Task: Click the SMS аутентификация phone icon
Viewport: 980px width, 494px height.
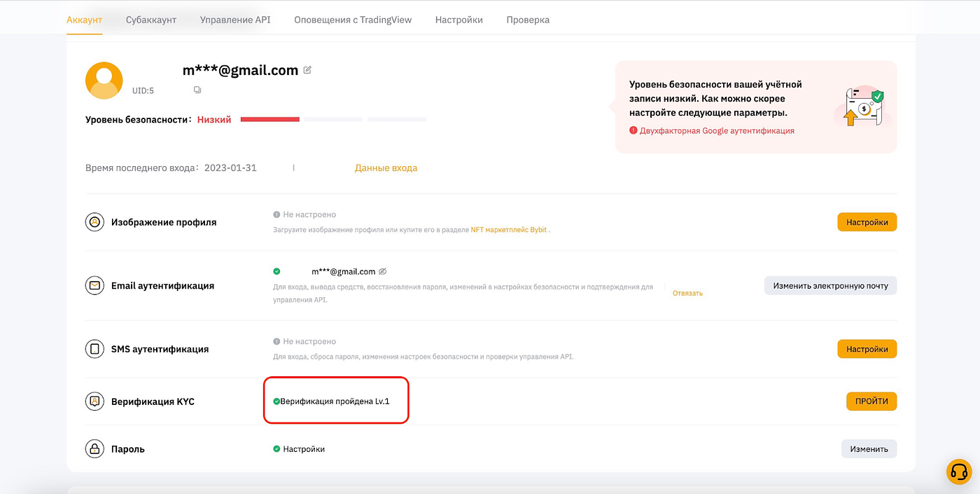Action: 94,349
